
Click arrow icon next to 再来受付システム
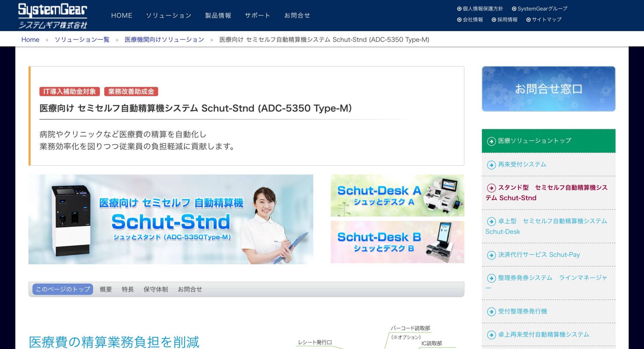491,165
